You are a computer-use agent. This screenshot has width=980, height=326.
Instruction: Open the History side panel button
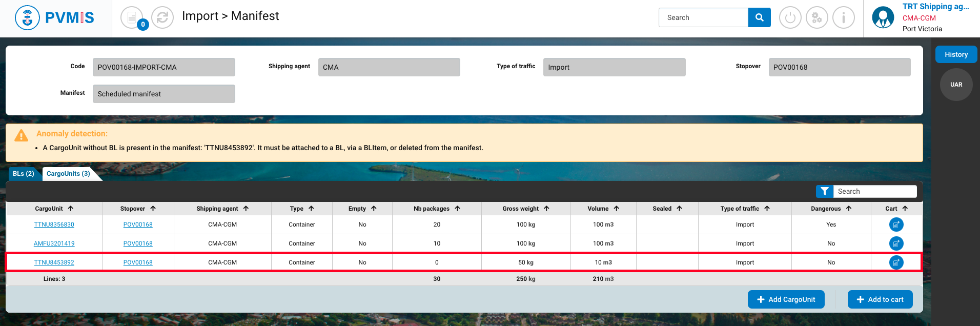pyautogui.click(x=956, y=54)
